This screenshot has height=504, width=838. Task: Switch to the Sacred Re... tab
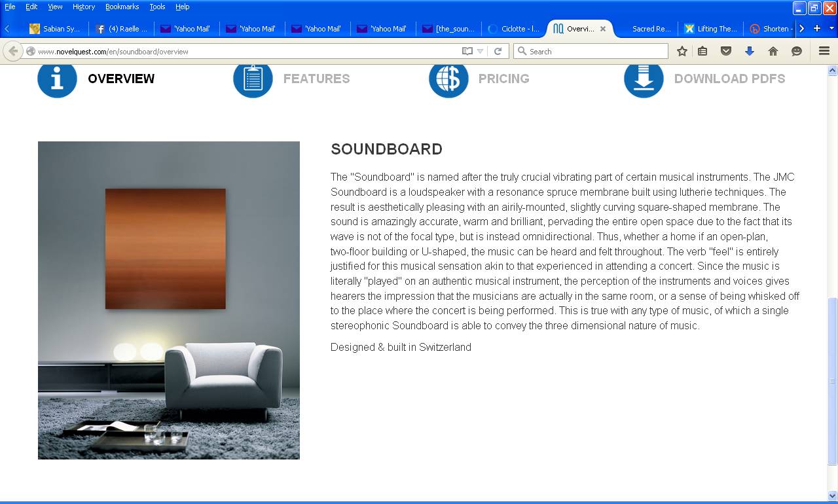[645, 29]
